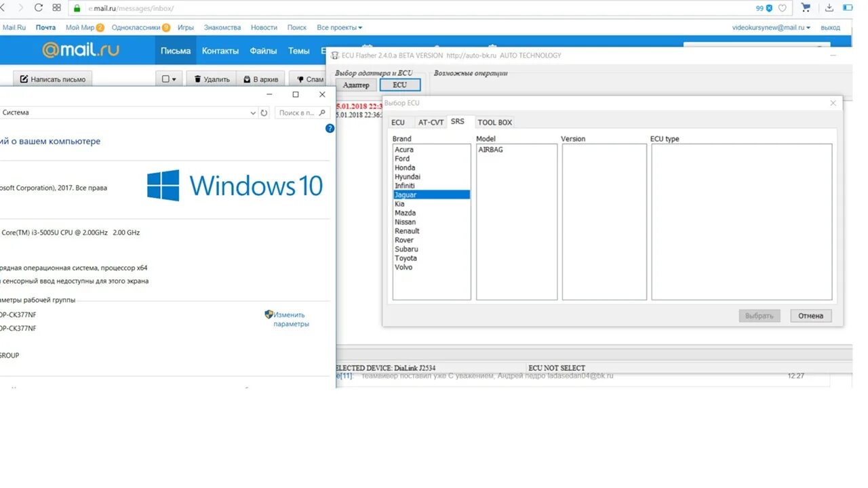The width and height of the screenshot is (868, 488).
Task: Click the blue help question mark in System window
Action: pos(330,128)
